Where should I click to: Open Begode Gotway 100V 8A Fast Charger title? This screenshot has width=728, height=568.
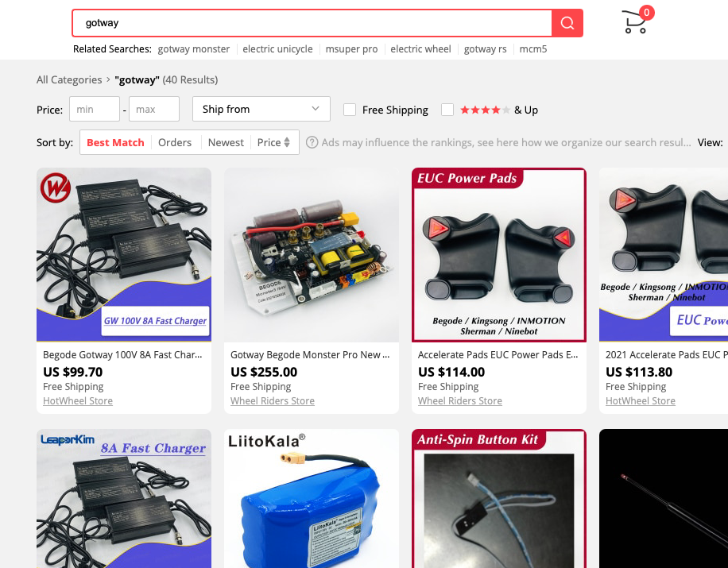click(x=122, y=355)
